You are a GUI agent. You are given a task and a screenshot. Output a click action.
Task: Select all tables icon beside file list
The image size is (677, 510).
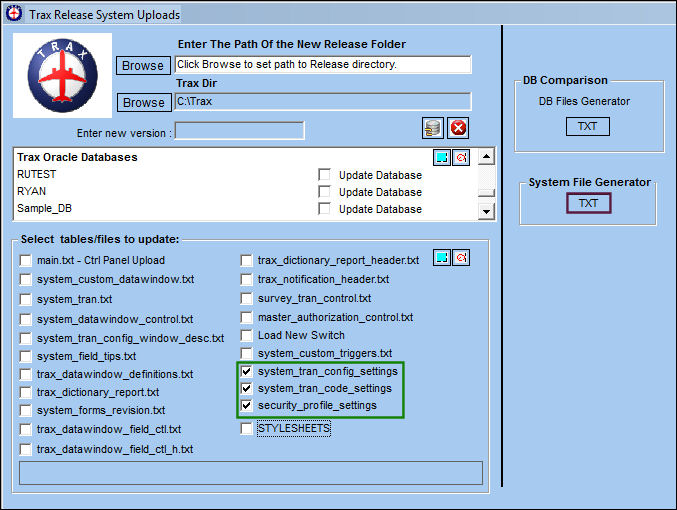click(x=442, y=258)
